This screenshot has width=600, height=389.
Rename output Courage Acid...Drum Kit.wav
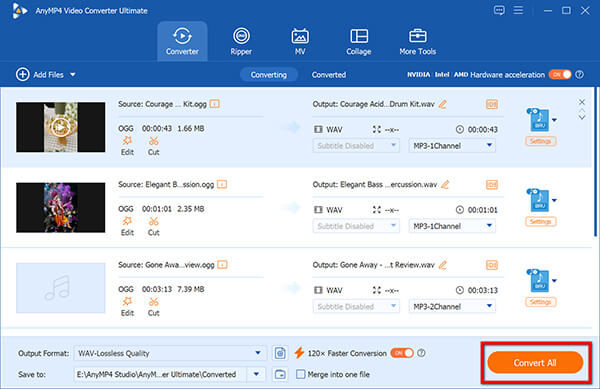pyautogui.click(x=443, y=104)
